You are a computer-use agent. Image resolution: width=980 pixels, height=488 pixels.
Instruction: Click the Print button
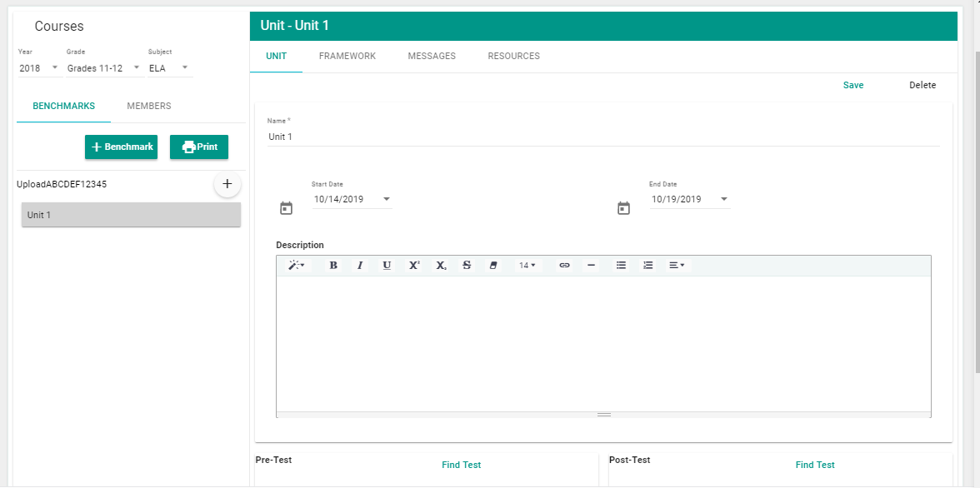pos(199,147)
